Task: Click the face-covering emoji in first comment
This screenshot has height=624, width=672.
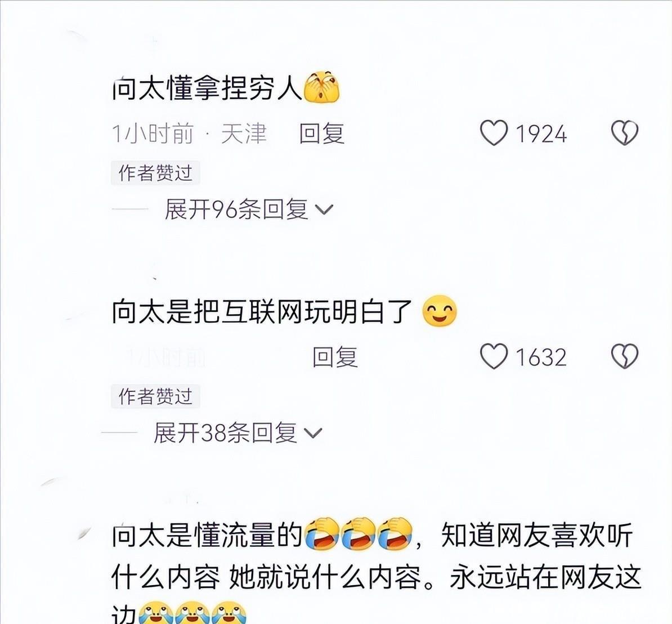Action: [321, 87]
